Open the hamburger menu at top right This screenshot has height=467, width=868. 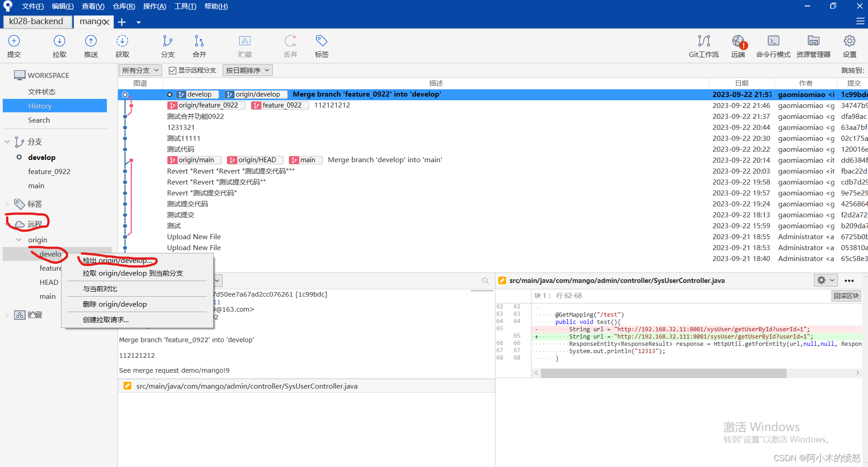(x=860, y=21)
